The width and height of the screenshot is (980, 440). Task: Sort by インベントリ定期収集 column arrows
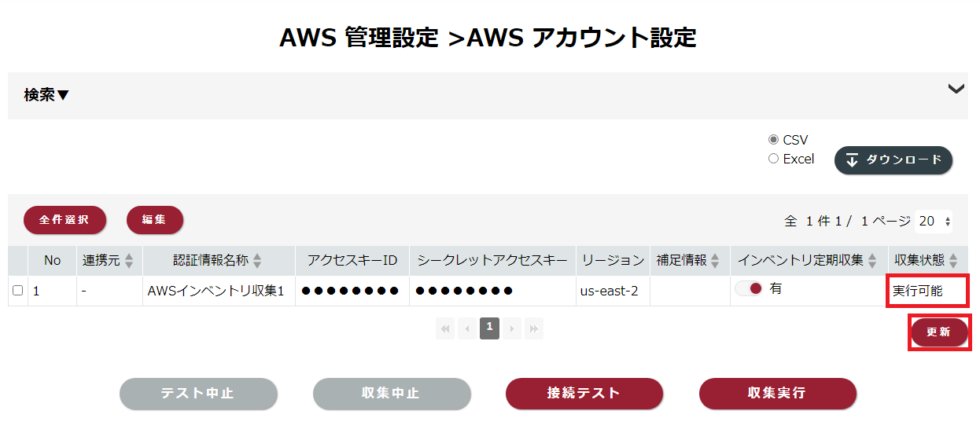872,261
